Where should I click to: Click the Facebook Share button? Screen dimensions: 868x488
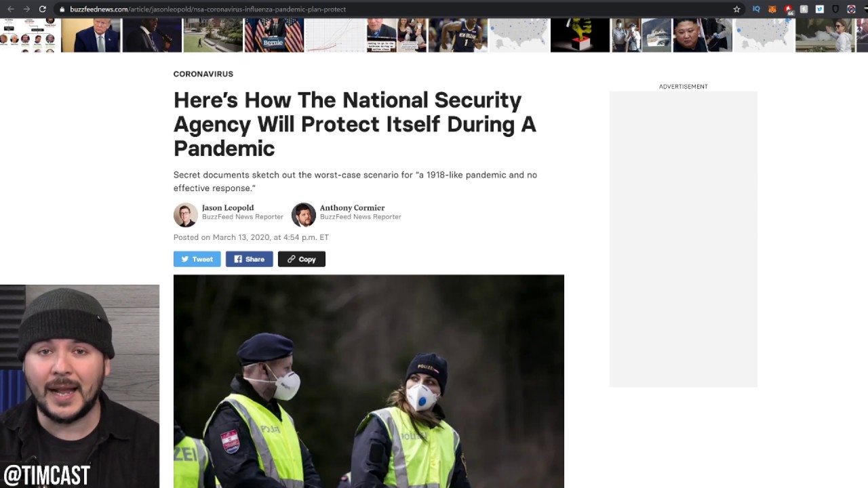[249, 259]
